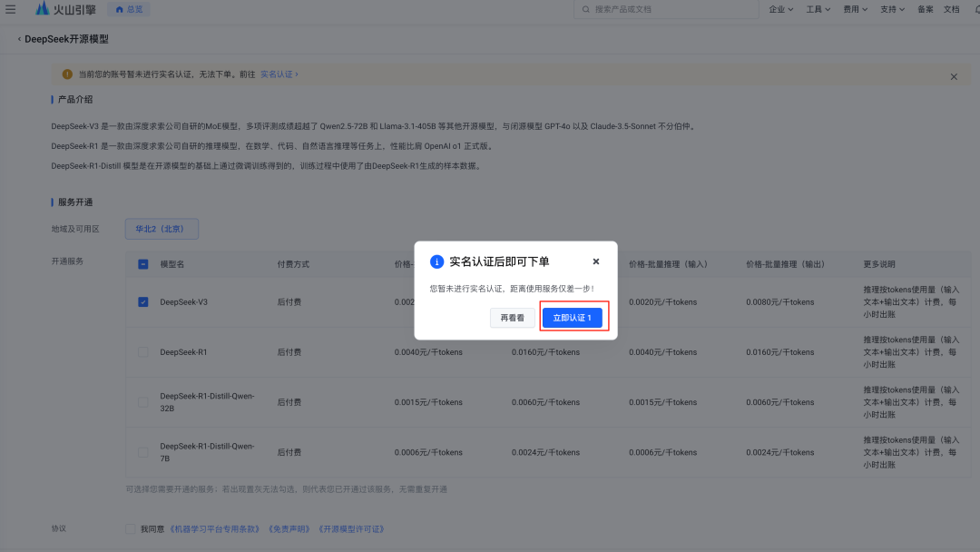
Task: Click 价格-批量推理（输出） column header
Action: (x=785, y=264)
